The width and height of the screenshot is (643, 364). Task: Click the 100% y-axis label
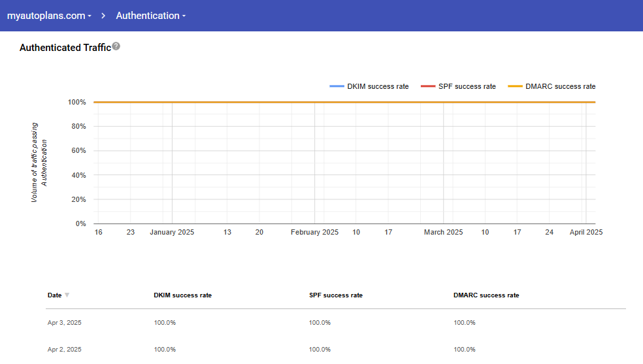pos(76,103)
